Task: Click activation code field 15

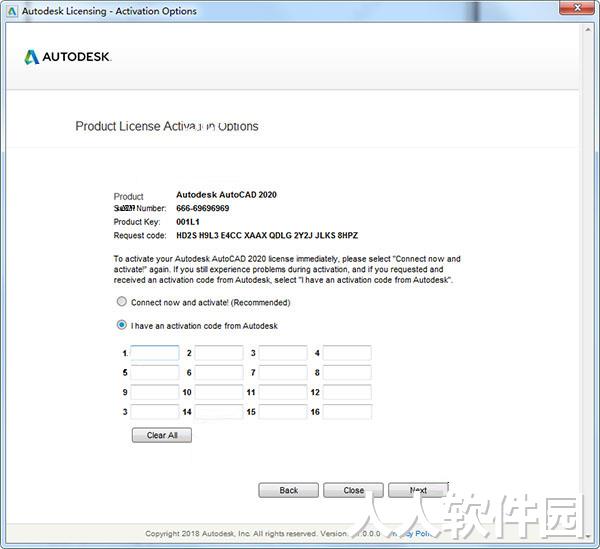Action: pyautogui.click(x=283, y=412)
